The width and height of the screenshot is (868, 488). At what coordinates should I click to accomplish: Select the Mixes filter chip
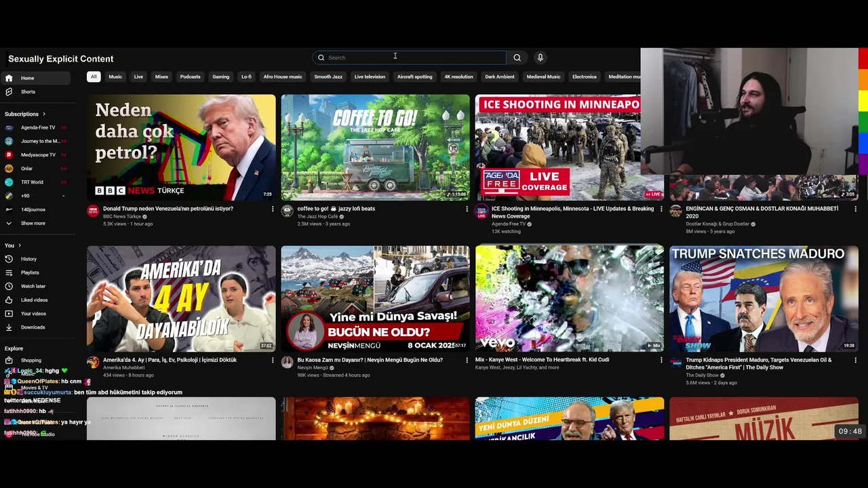pyautogui.click(x=161, y=77)
